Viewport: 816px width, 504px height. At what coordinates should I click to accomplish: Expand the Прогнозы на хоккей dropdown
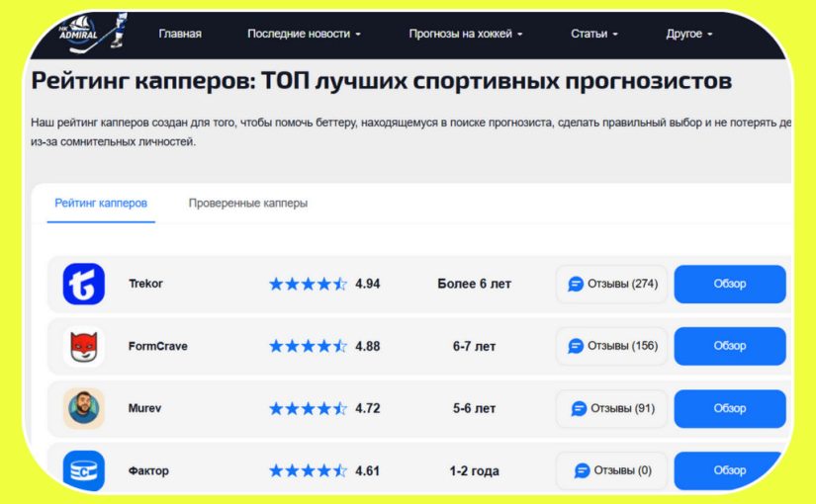coord(465,34)
